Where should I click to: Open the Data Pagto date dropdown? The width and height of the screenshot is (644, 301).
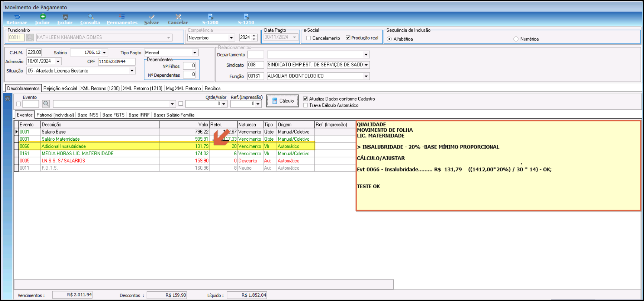point(294,37)
